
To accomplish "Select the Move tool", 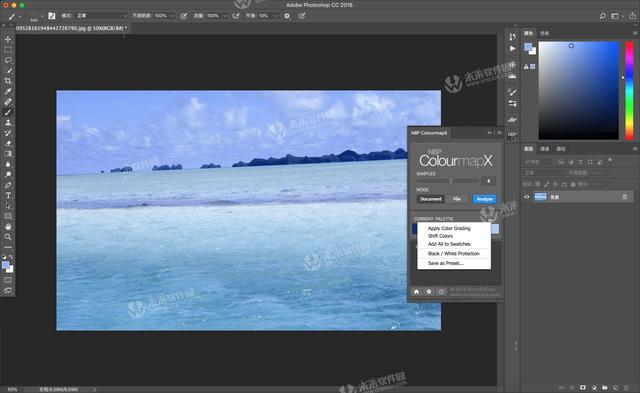I will tap(8, 39).
